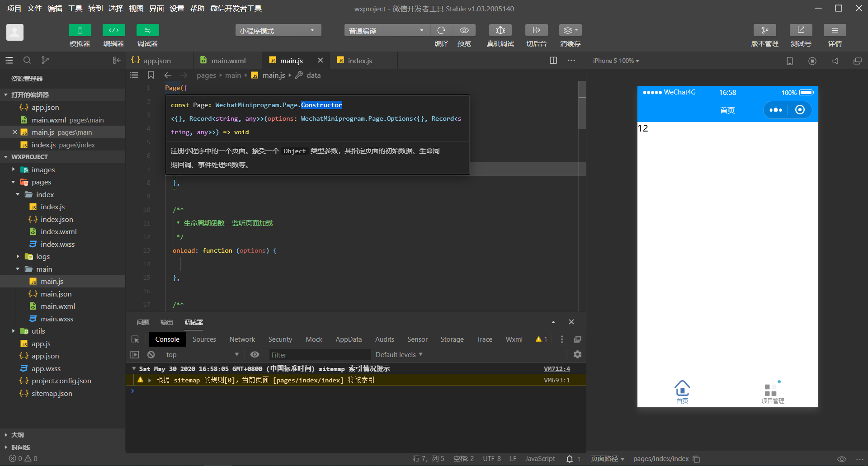Screen dimensions: 868x466
Task: Open the 项目 menu
Action: point(14,8)
